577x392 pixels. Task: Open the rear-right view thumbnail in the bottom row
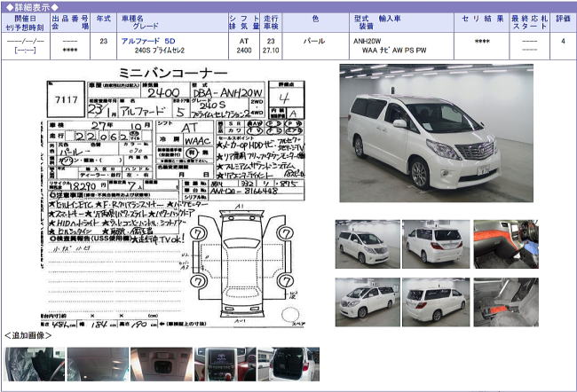pyautogui.click(x=436, y=302)
